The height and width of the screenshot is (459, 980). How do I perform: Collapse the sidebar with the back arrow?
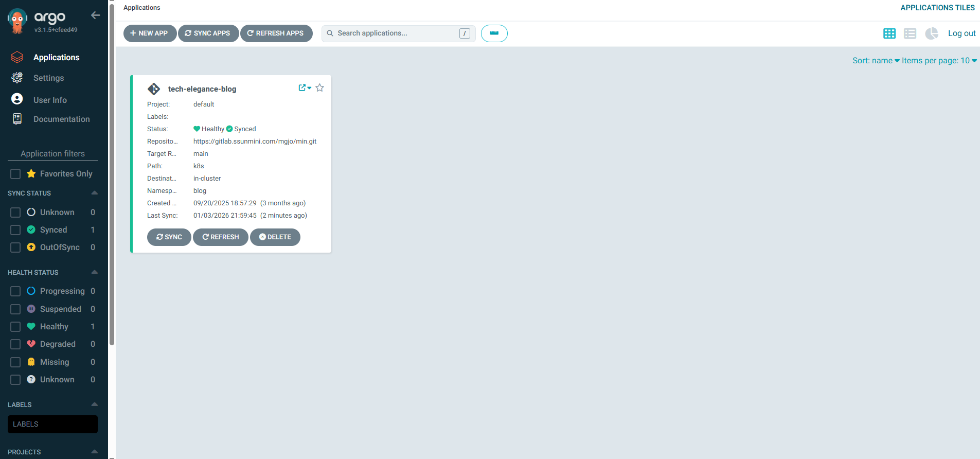95,15
